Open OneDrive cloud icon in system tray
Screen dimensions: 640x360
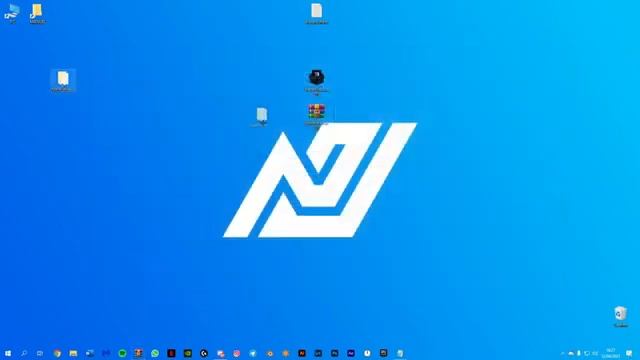[571, 353]
